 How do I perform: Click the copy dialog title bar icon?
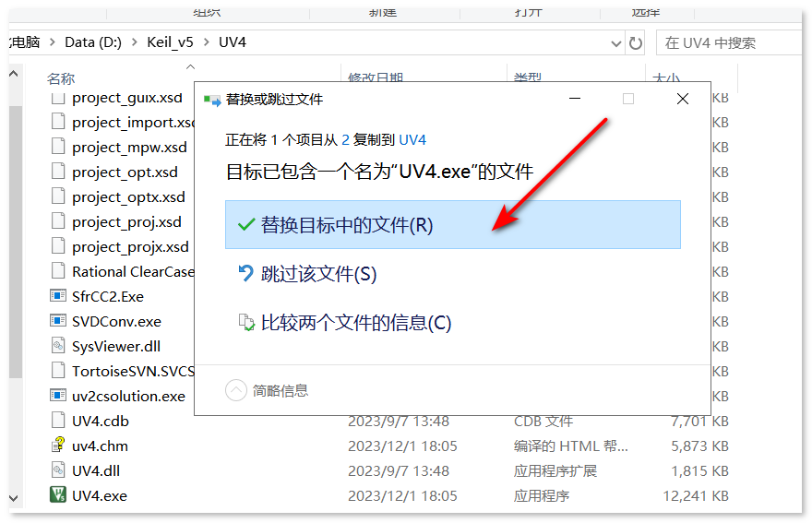click(212, 100)
